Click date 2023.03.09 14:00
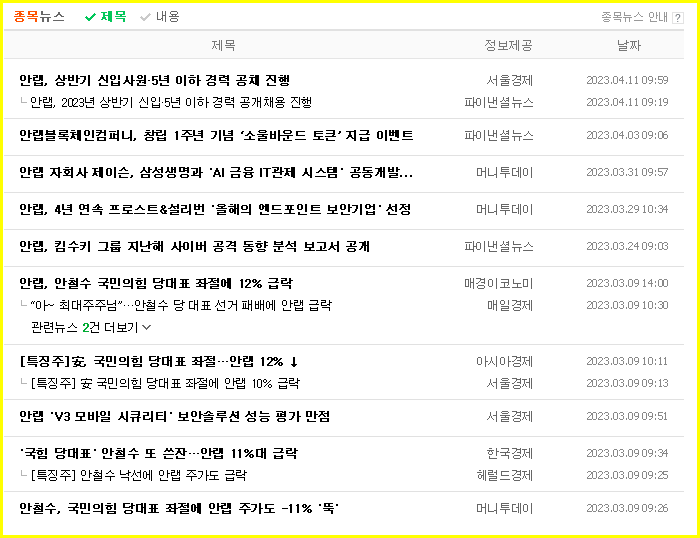The width and height of the screenshot is (700, 538). click(627, 284)
